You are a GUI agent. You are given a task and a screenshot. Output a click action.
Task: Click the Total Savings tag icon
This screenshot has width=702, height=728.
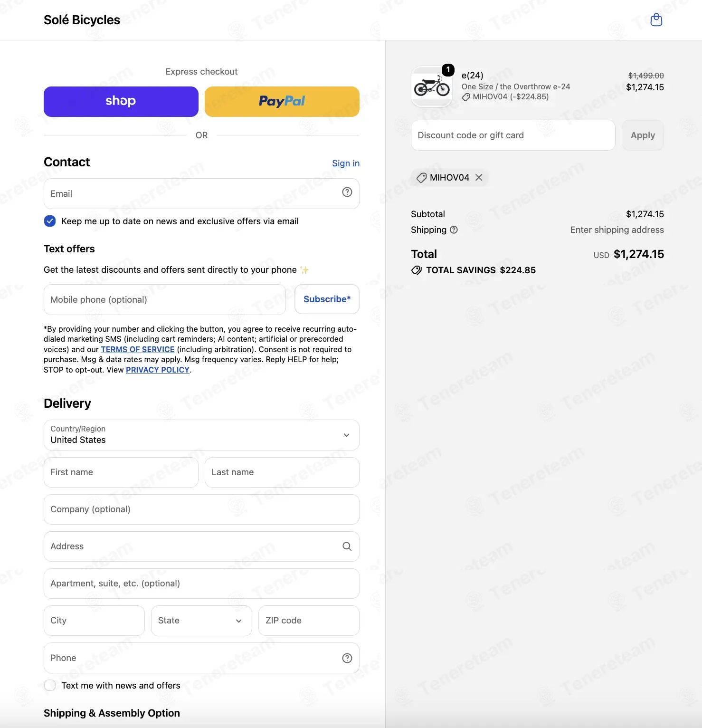click(x=417, y=270)
